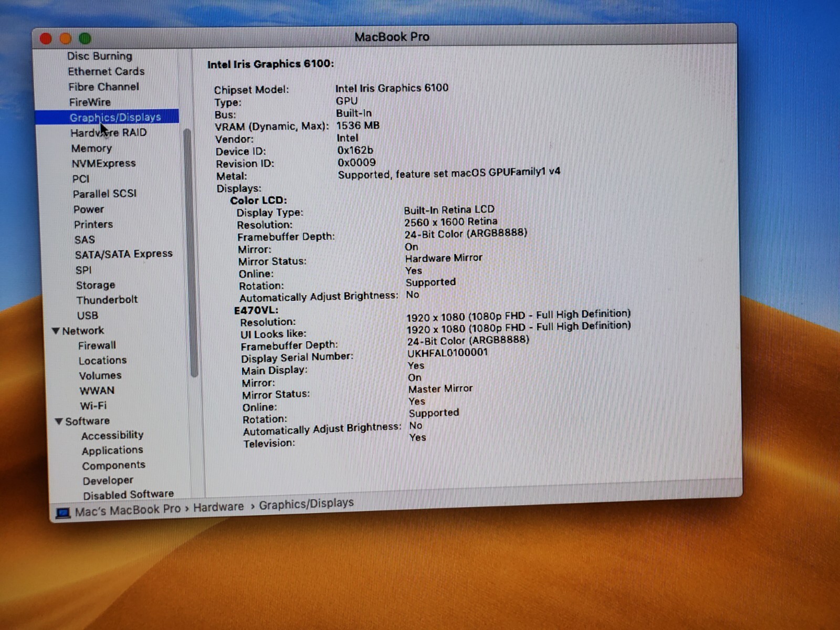
Task: Select the Software category heading
Action: (88, 421)
